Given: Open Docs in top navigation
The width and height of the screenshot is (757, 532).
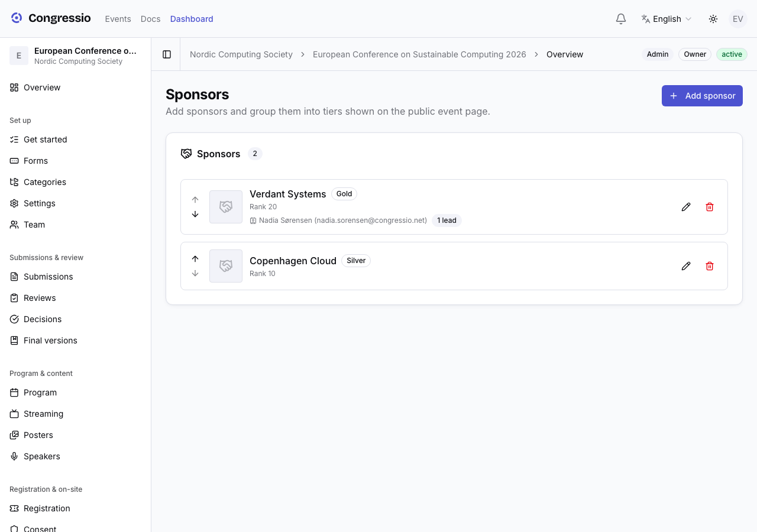Looking at the screenshot, I should click(x=151, y=19).
